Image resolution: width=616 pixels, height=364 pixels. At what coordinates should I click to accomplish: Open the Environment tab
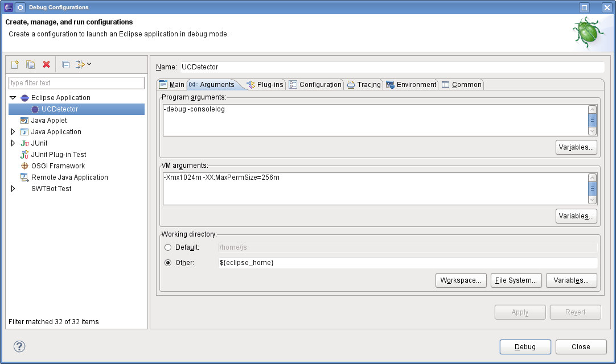click(x=411, y=84)
